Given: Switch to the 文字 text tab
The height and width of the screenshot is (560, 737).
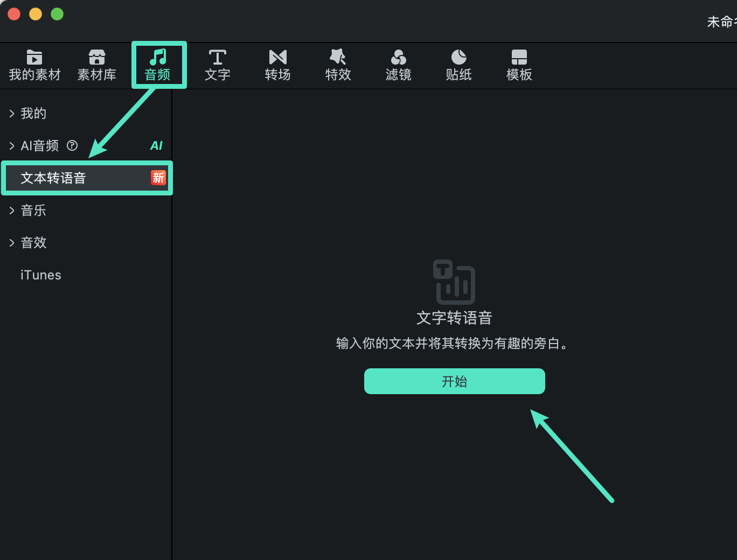Looking at the screenshot, I should pos(218,65).
